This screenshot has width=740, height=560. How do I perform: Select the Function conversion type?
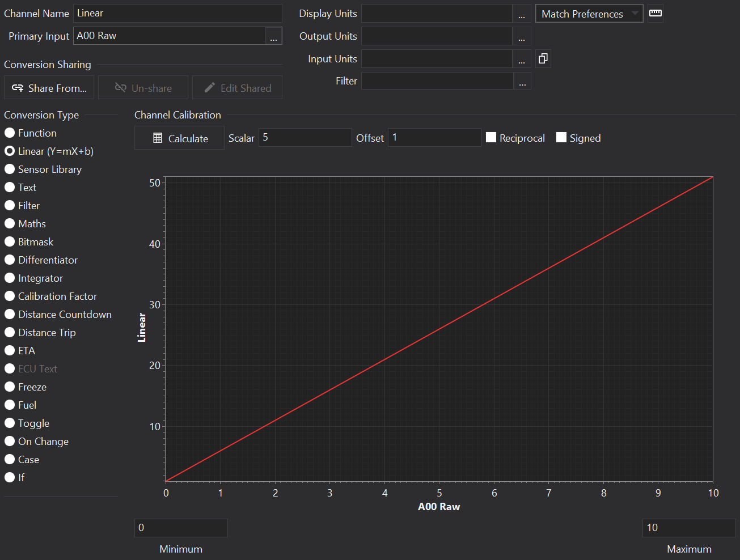[x=10, y=133]
